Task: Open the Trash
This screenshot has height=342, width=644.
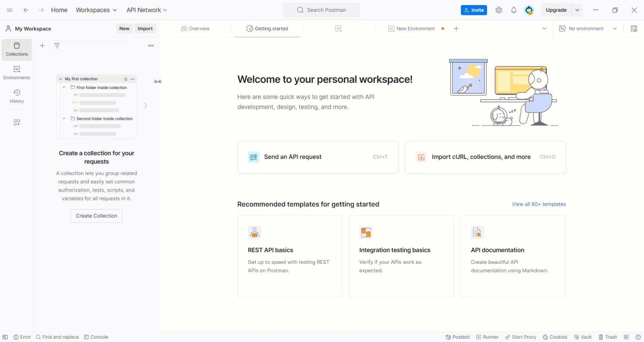Action: click(608, 337)
